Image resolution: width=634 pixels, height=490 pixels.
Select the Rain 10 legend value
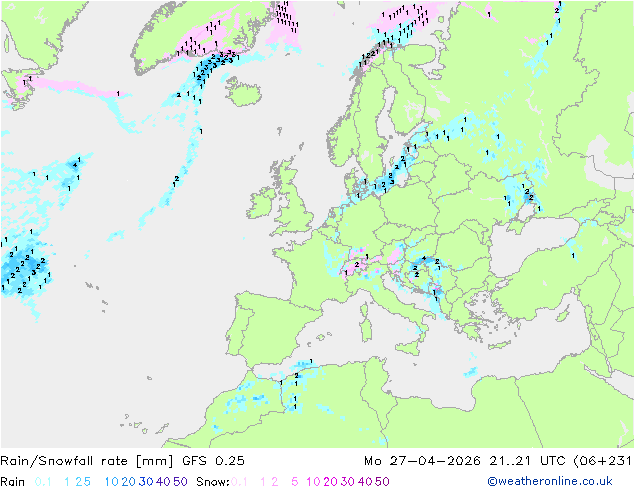pyautogui.click(x=111, y=482)
